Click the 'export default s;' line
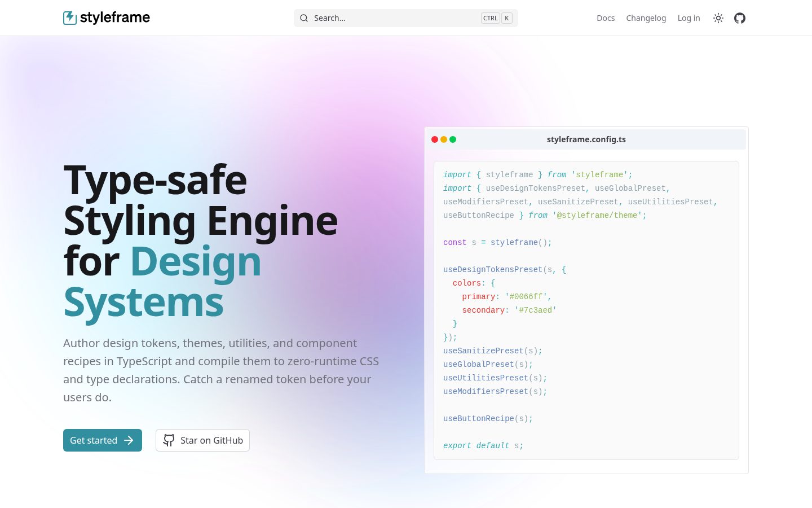Screen dimensions: 812x508 (x=483, y=445)
